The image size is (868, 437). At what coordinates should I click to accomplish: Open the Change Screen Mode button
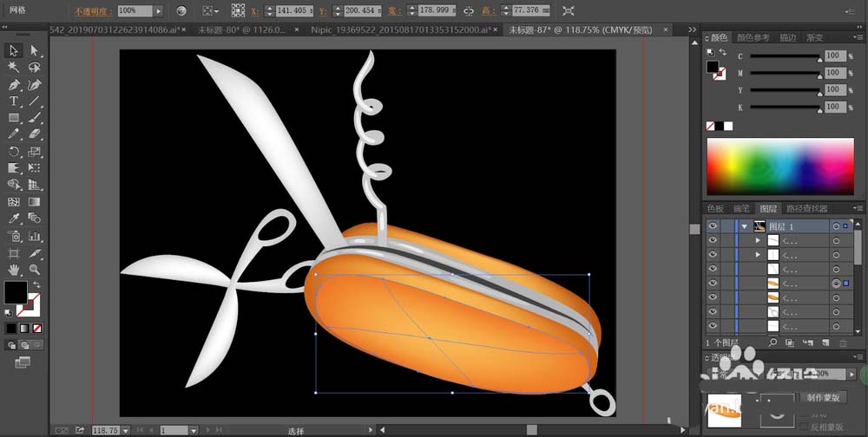[x=23, y=362]
